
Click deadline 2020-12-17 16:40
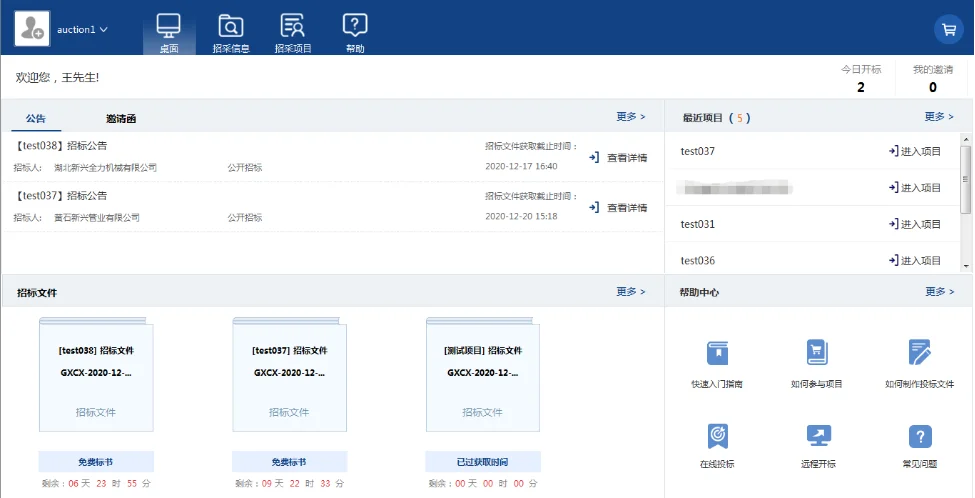pyautogui.click(x=521, y=167)
